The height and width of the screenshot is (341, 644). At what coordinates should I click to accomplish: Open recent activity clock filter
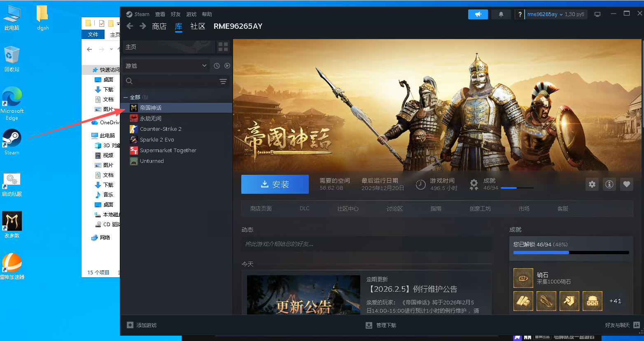coord(217,66)
